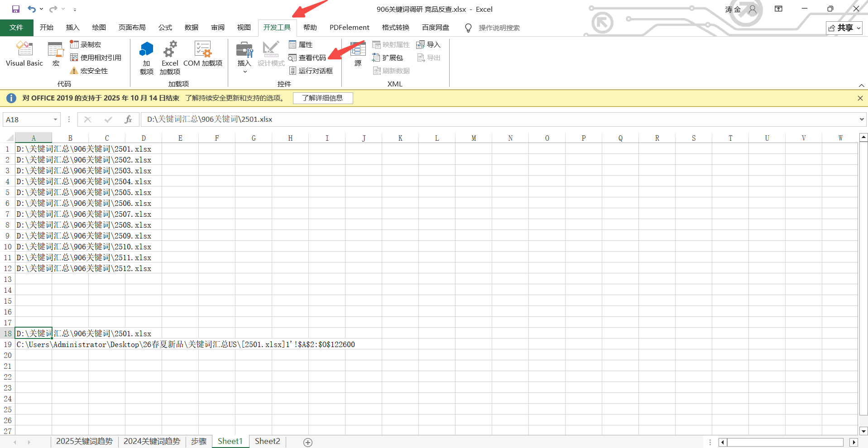Toggle Use Relative References (使用相对引用)
This screenshot has width=868, height=448.
[x=96, y=57]
